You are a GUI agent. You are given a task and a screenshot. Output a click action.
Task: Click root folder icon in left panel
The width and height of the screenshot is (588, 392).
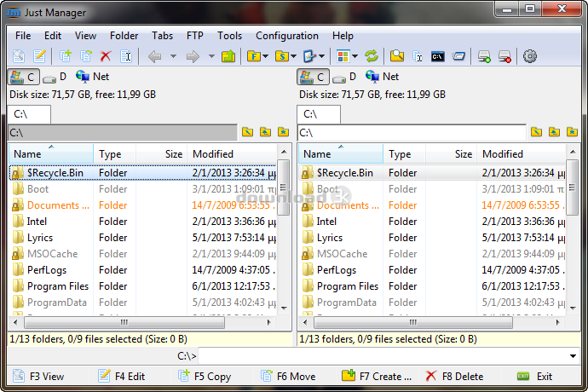247,132
